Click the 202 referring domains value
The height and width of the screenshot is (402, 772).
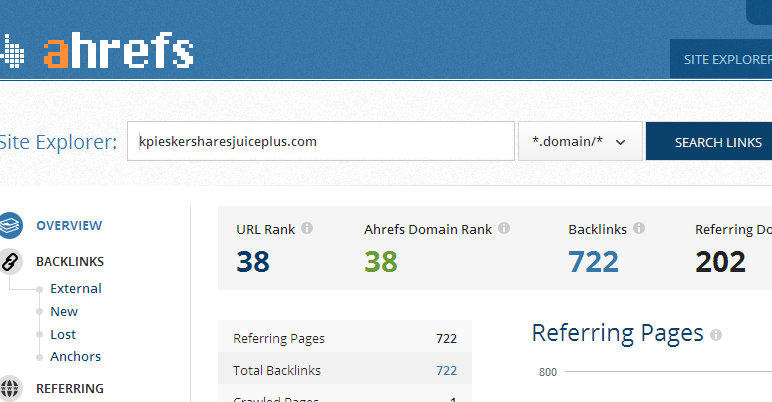[x=720, y=262]
